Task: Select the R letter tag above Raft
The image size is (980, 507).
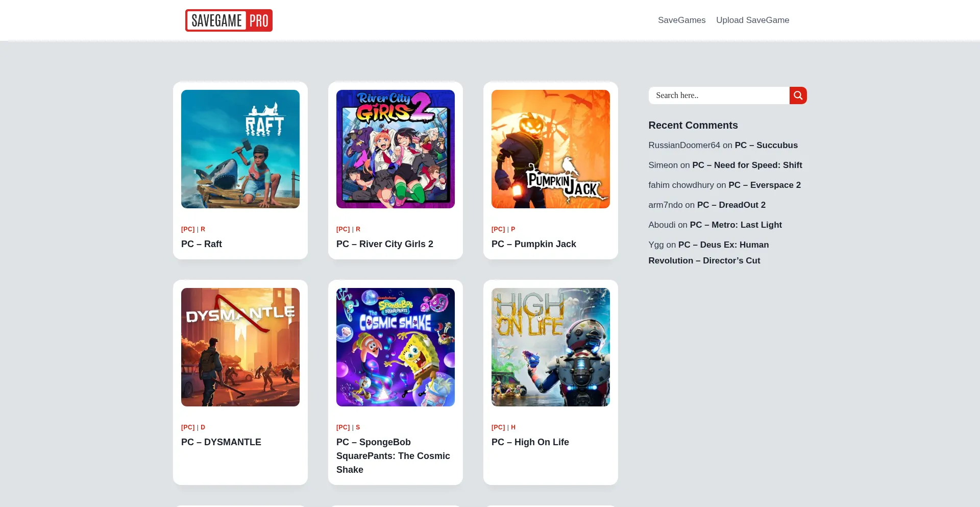Action: click(x=203, y=229)
